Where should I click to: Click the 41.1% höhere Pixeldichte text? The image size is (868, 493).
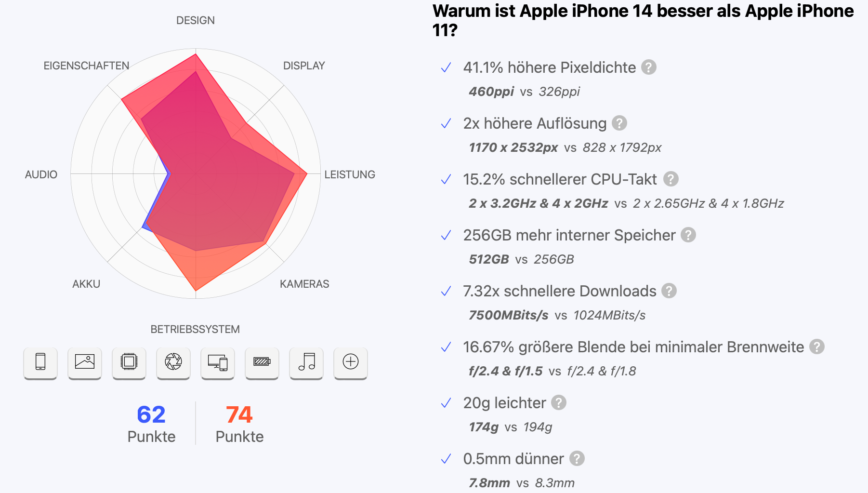click(x=549, y=67)
